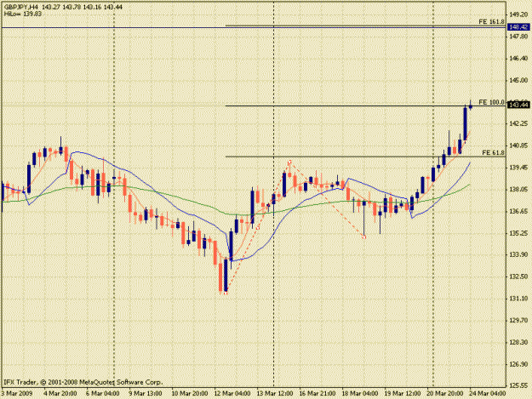Click the 145.00 price axis value
The width and height of the screenshot is (532, 399).
[518, 80]
